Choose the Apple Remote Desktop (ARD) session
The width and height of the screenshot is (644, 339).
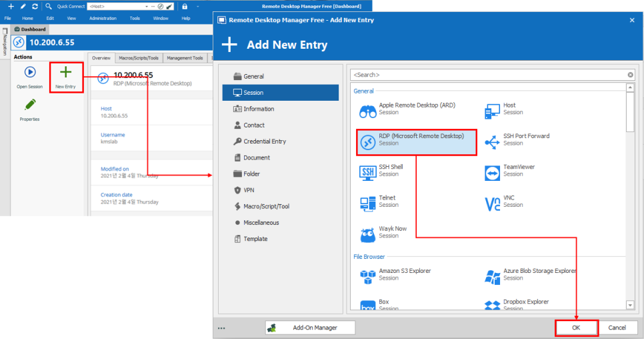[416, 109]
